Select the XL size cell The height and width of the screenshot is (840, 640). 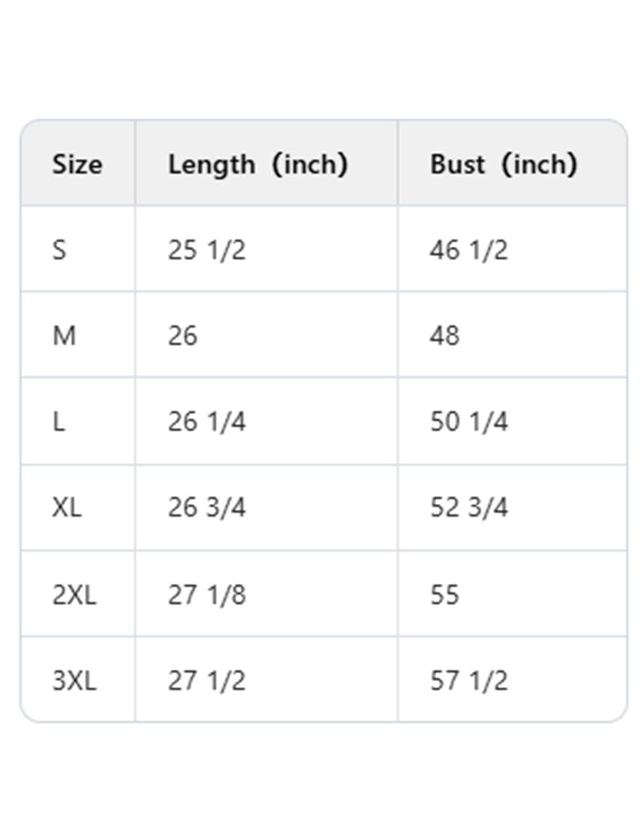pos(67,507)
